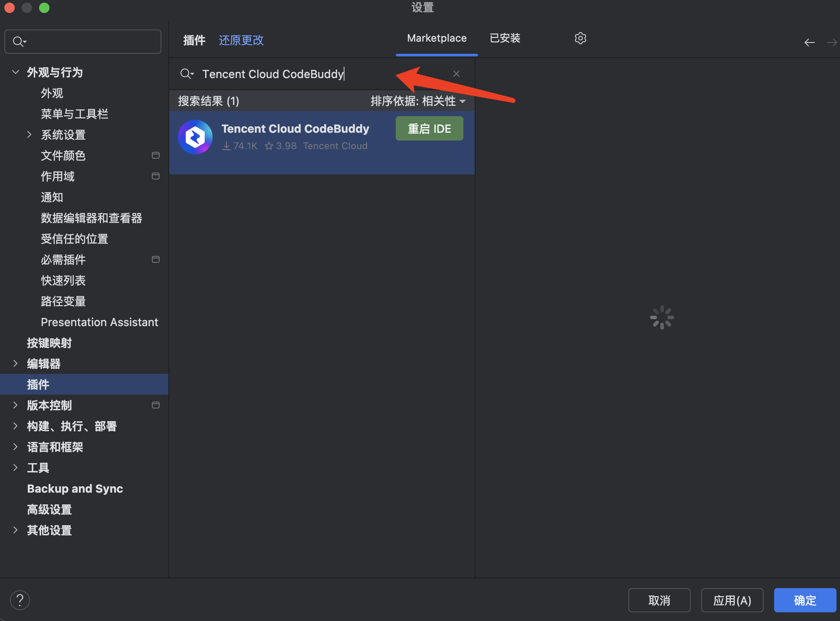Open the 排序依据: 相关性 sort dropdown
The width and height of the screenshot is (840, 621).
tap(417, 101)
